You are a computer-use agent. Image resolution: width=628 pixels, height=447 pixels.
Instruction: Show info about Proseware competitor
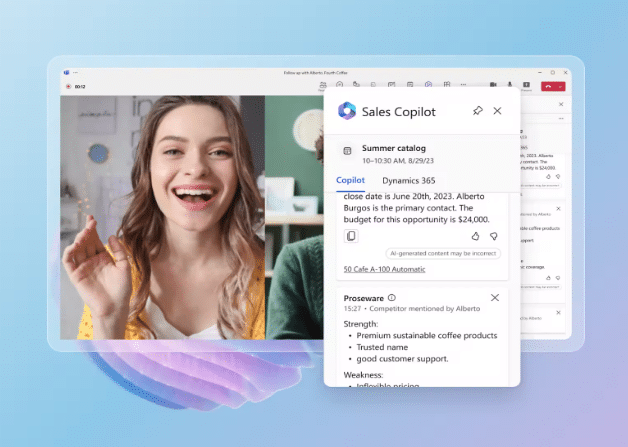[x=392, y=298]
